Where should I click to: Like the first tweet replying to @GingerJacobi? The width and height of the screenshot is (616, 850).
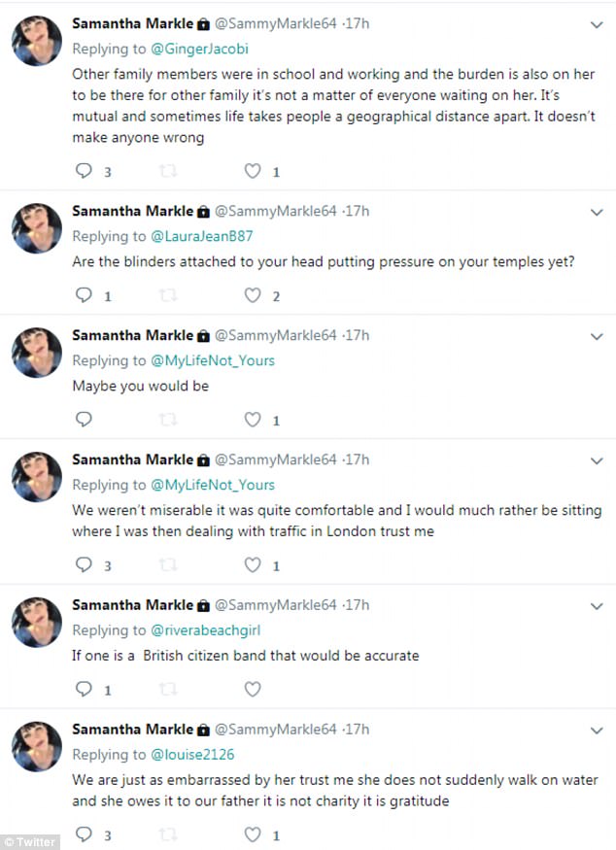tap(253, 171)
